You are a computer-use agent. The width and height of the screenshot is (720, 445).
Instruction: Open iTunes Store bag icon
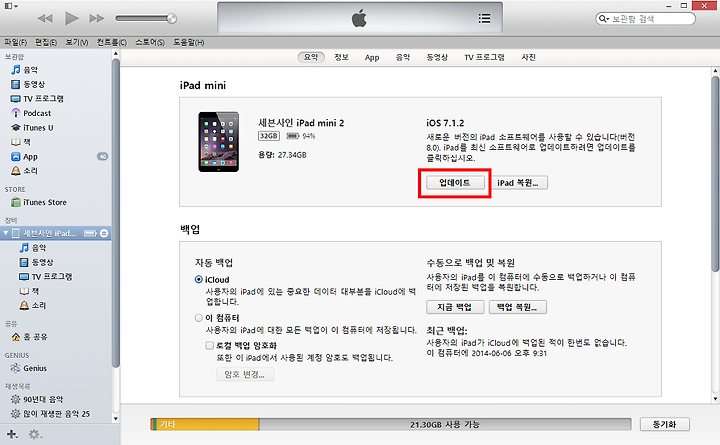(x=16, y=202)
